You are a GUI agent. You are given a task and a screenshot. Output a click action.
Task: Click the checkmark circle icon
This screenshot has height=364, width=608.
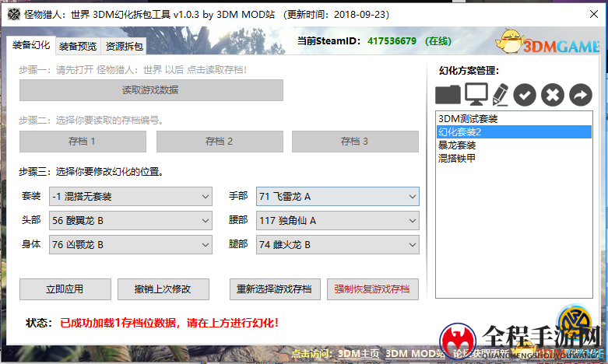click(x=525, y=95)
